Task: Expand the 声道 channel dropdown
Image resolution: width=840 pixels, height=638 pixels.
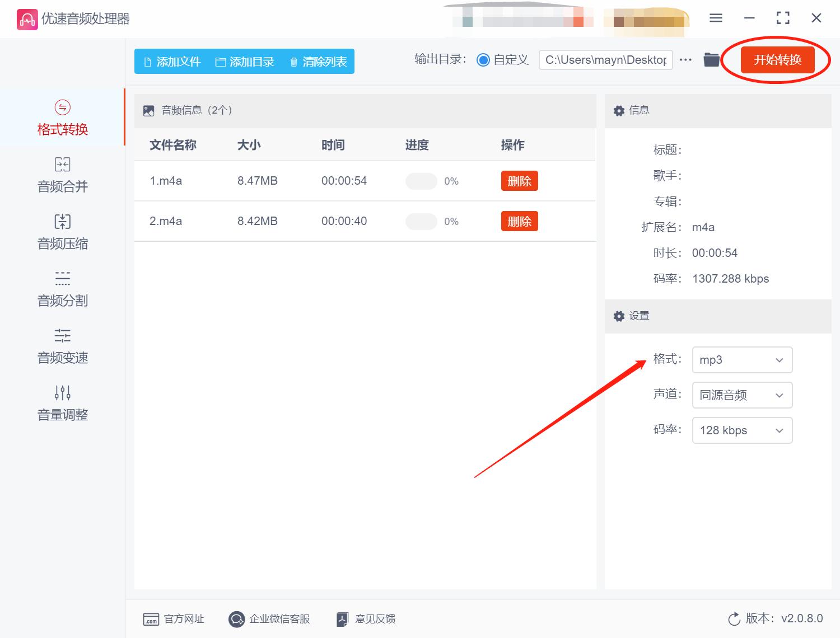Action: pyautogui.click(x=742, y=395)
